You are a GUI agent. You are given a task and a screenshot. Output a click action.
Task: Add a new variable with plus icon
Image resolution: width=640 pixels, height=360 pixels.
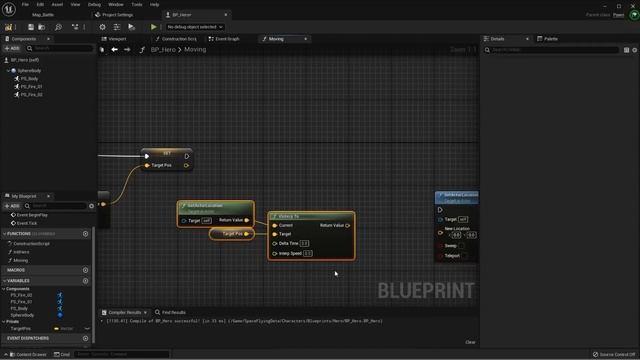[x=85, y=281]
